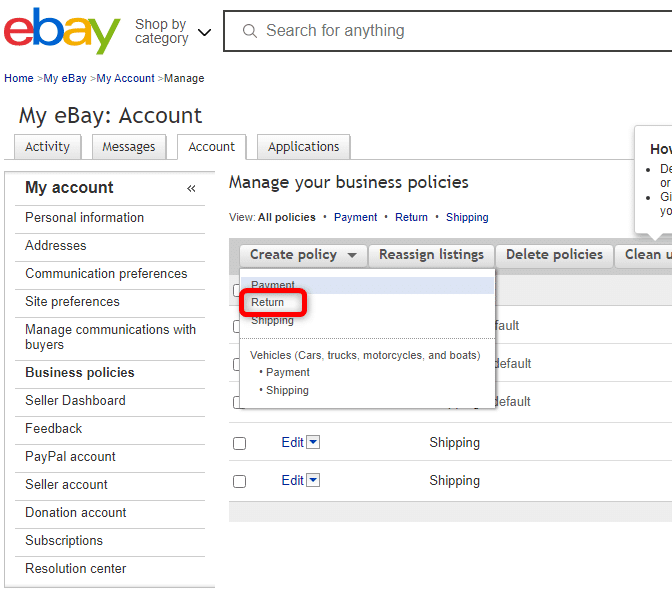Expand Shop by category chevron

tap(204, 32)
